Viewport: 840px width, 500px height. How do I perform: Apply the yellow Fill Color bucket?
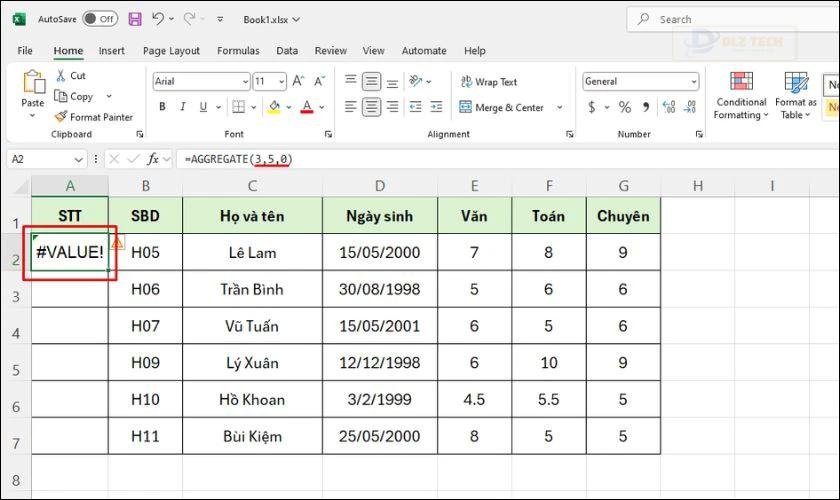pos(274,107)
